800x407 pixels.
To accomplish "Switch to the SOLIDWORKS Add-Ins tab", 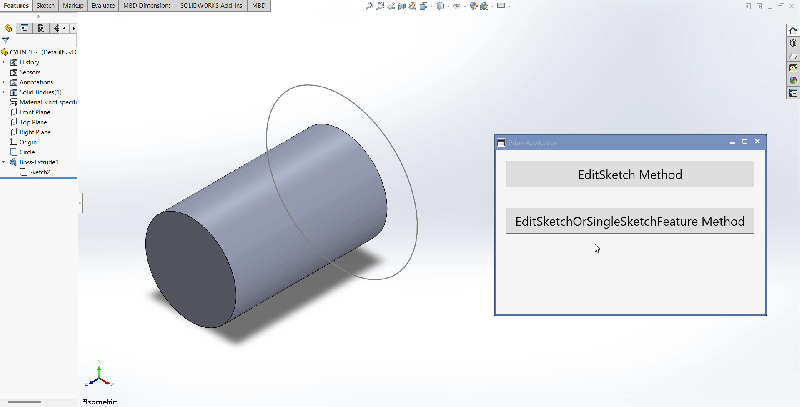I will 211,6.
